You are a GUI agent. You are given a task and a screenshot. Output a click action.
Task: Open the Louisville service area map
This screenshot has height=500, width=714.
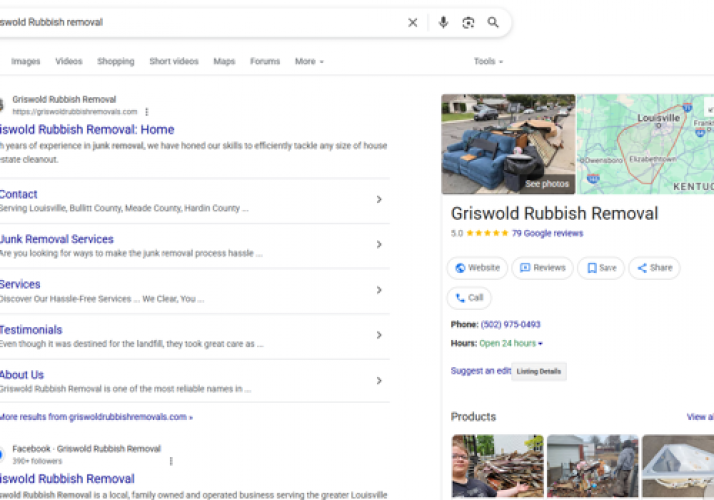pos(645,144)
